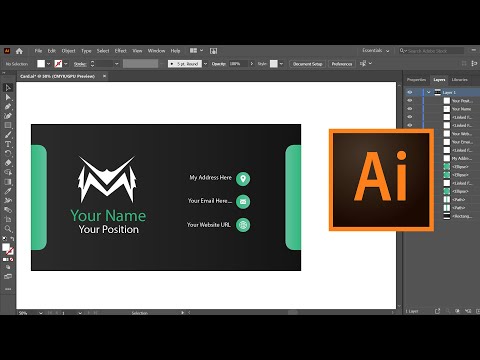
Task: Click the Stroke label link in control bar
Action: tap(80, 64)
